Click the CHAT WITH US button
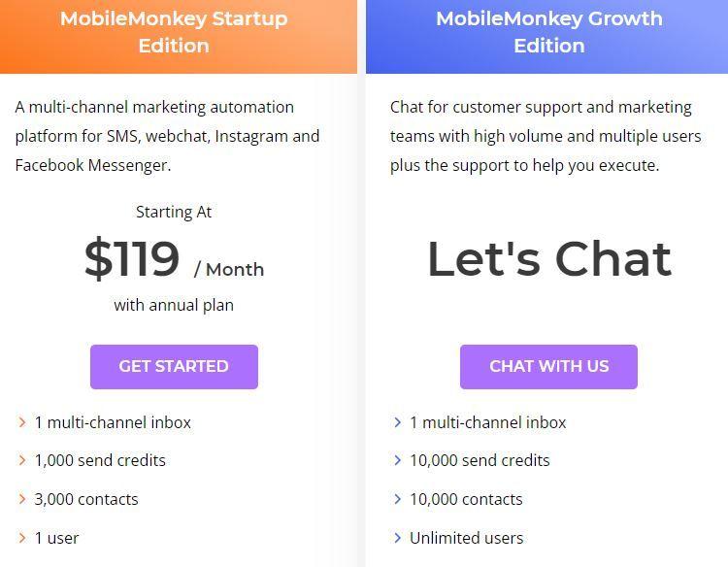Image resolution: width=728 pixels, height=567 pixels. click(x=548, y=366)
